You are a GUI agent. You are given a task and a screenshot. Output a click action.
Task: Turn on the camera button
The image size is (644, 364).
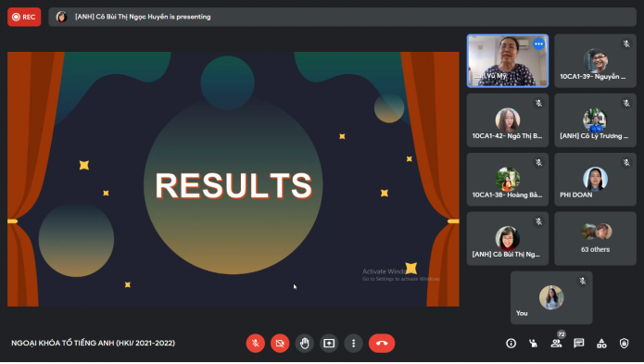coord(280,343)
